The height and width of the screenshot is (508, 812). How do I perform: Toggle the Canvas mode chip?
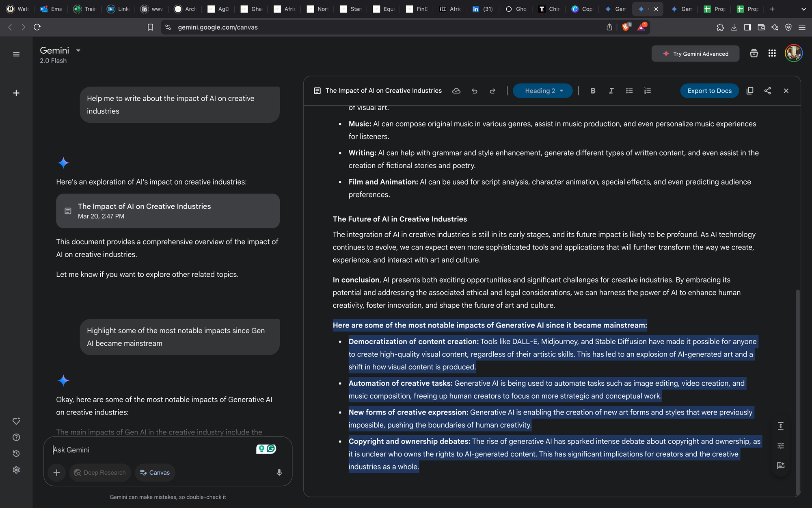pos(155,472)
